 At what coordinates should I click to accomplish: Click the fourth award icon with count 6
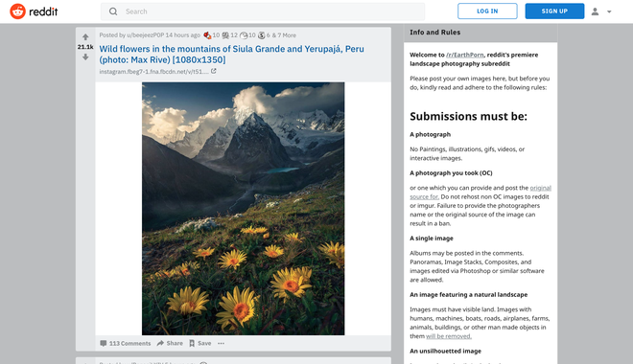click(x=261, y=35)
